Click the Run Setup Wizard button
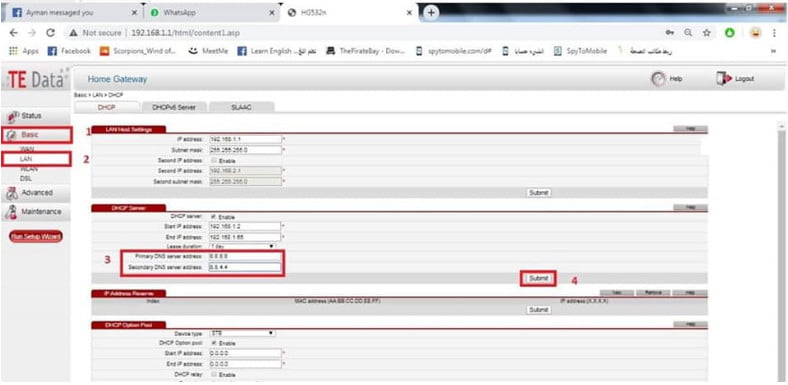Screen dimensions: 788x385 pyautogui.click(x=35, y=237)
